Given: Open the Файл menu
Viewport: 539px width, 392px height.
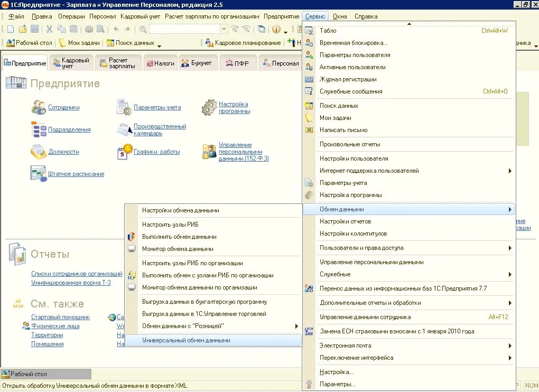Looking at the screenshot, I should [x=16, y=16].
